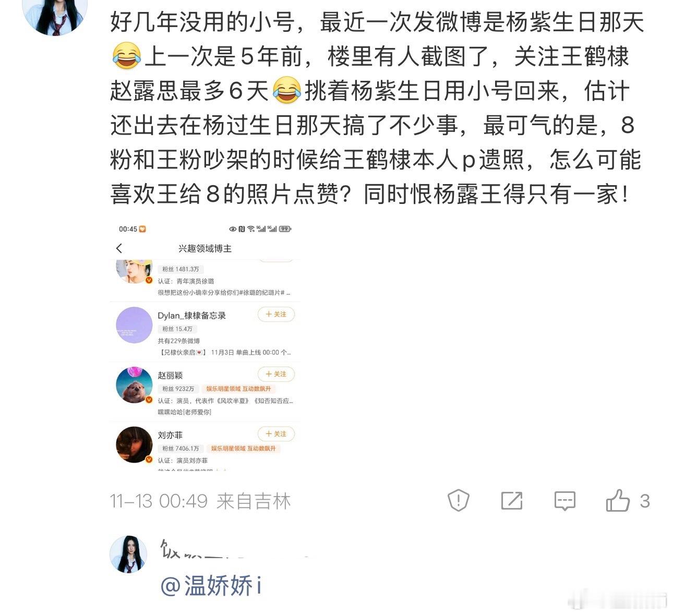The height and width of the screenshot is (616, 673).
Task: Open 刘亦菲 account name
Action: (x=170, y=435)
